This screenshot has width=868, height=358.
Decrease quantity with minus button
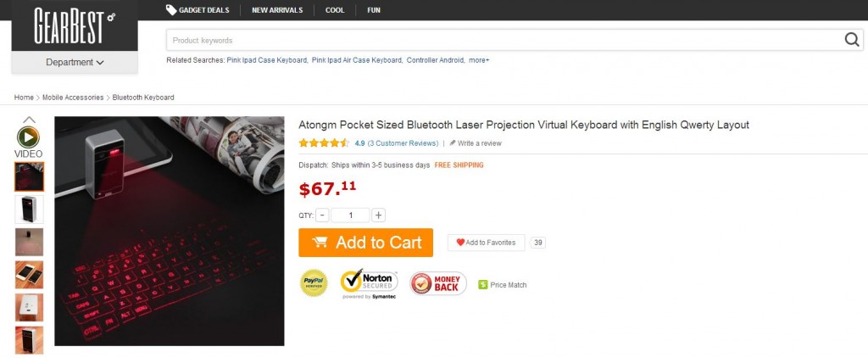(x=323, y=215)
